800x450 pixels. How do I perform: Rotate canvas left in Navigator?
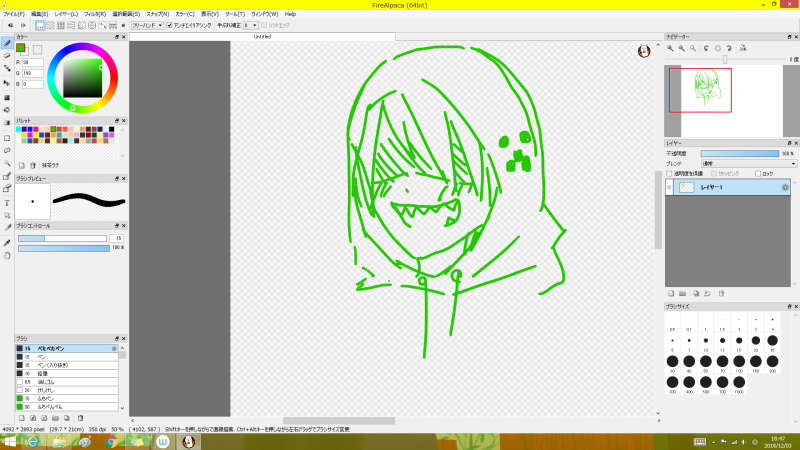point(706,48)
